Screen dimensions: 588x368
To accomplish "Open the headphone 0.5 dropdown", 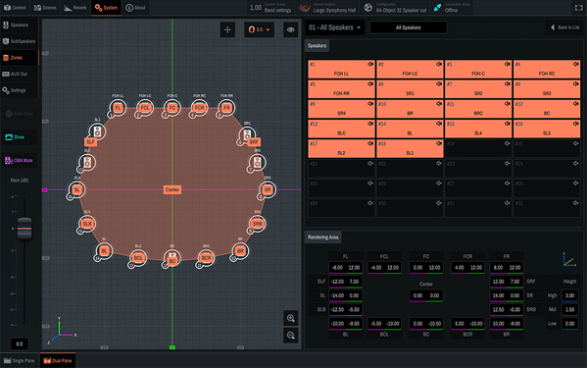I will pos(259,29).
